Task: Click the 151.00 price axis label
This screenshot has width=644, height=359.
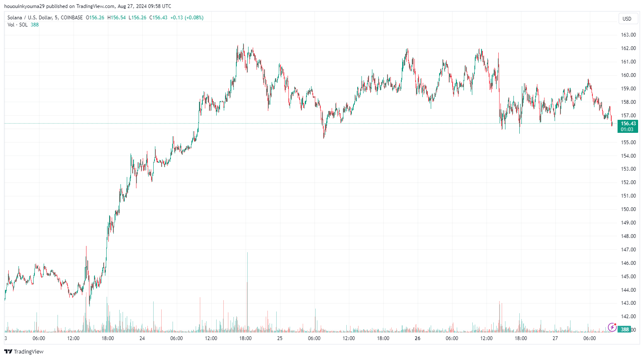Action: coord(628,196)
